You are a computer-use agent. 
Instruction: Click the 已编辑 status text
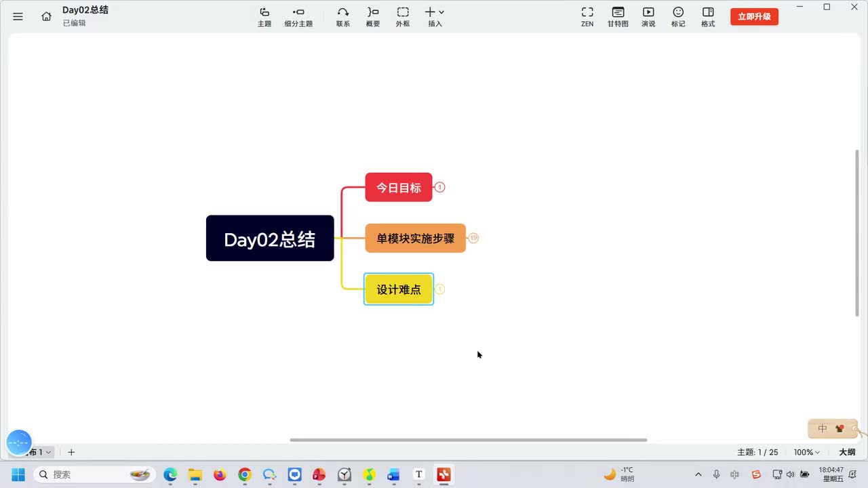pos(75,23)
